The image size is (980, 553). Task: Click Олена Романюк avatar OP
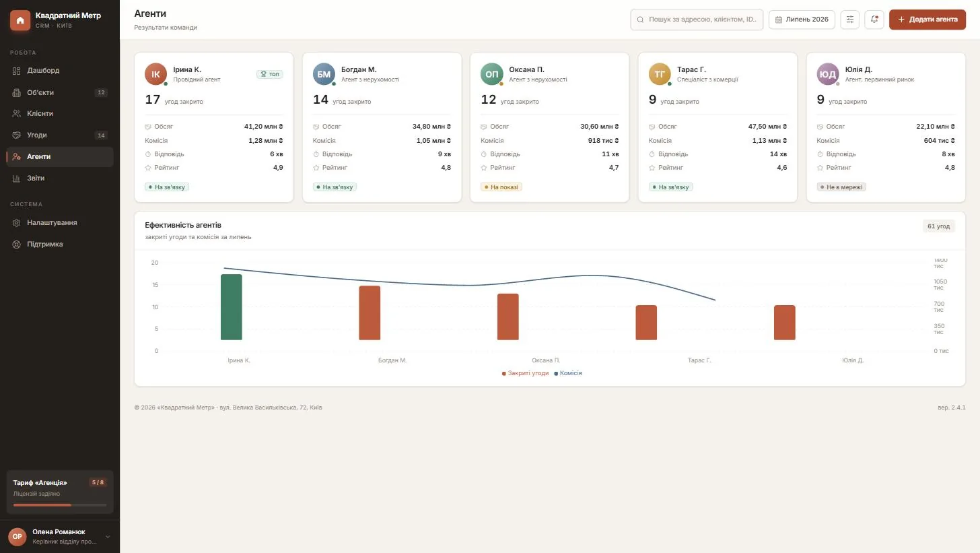(x=17, y=537)
